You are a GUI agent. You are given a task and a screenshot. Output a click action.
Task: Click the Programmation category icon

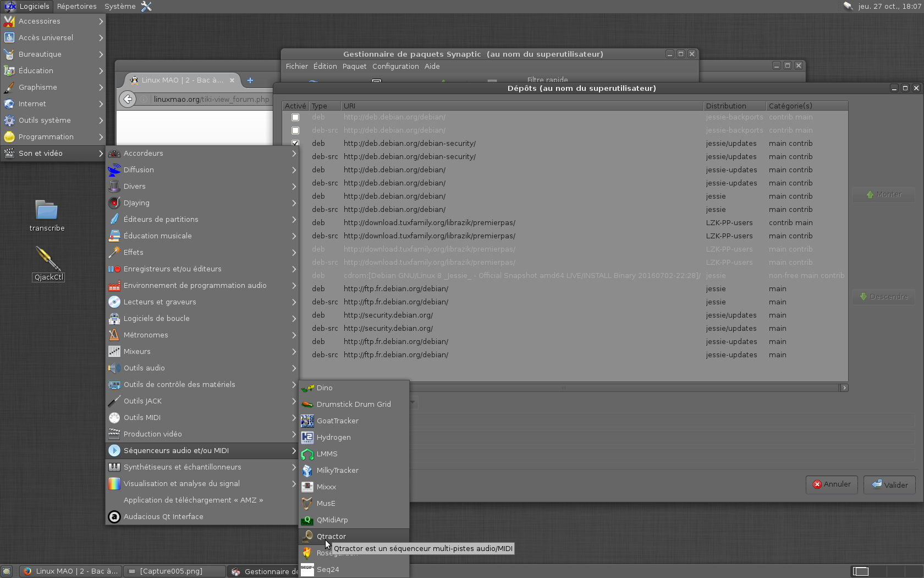(x=9, y=137)
